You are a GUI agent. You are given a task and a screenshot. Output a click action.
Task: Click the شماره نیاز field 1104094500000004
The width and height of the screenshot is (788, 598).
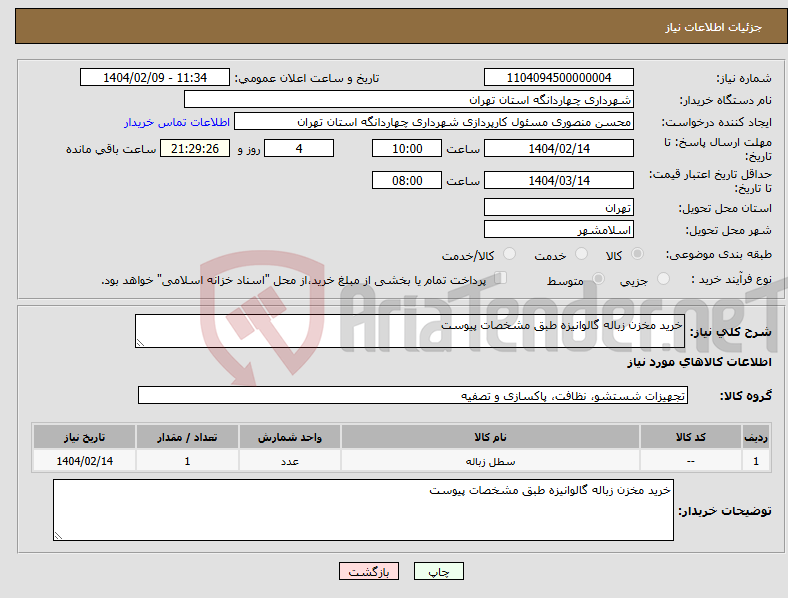(x=558, y=77)
